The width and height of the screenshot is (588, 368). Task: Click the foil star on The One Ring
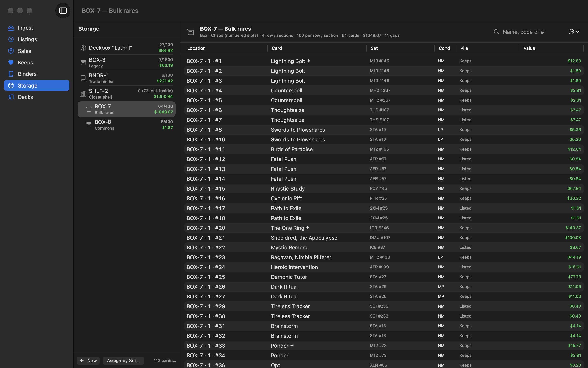(x=308, y=228)
